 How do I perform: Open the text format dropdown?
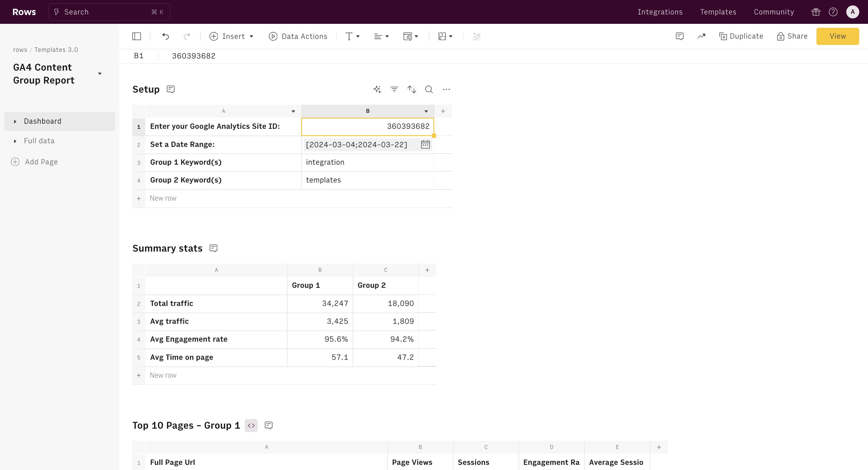tap(352, 37)
